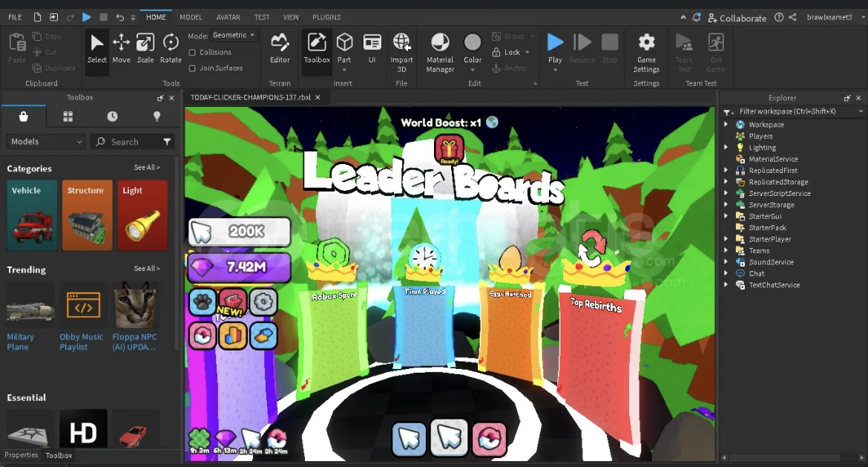Toggle the Collisions checkbox
The height and width of the screenshot is (467, 868).
click(192, 52)
